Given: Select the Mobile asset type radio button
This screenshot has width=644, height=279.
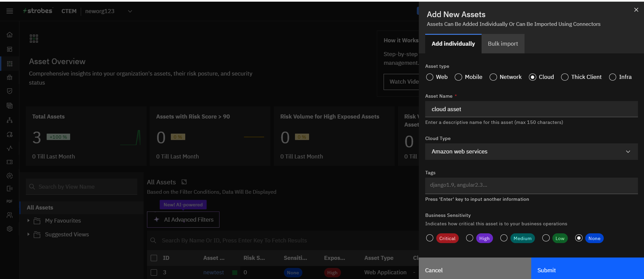Looking at the screenshot, I should pos(458,77).
